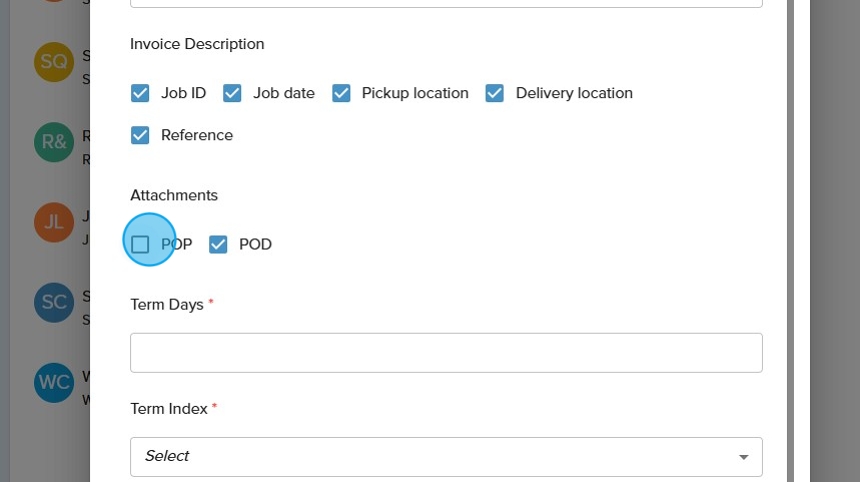Click the Delivery location label

tap(574, 93)
